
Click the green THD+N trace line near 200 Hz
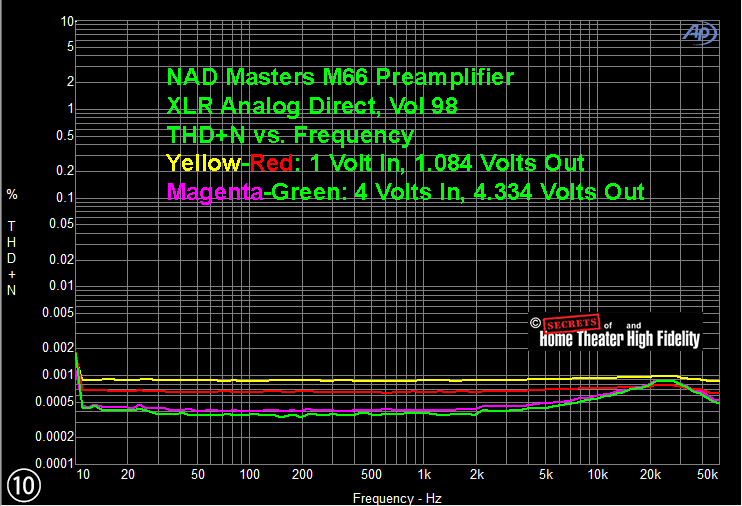pyautogui.click(x=302, y=417)
